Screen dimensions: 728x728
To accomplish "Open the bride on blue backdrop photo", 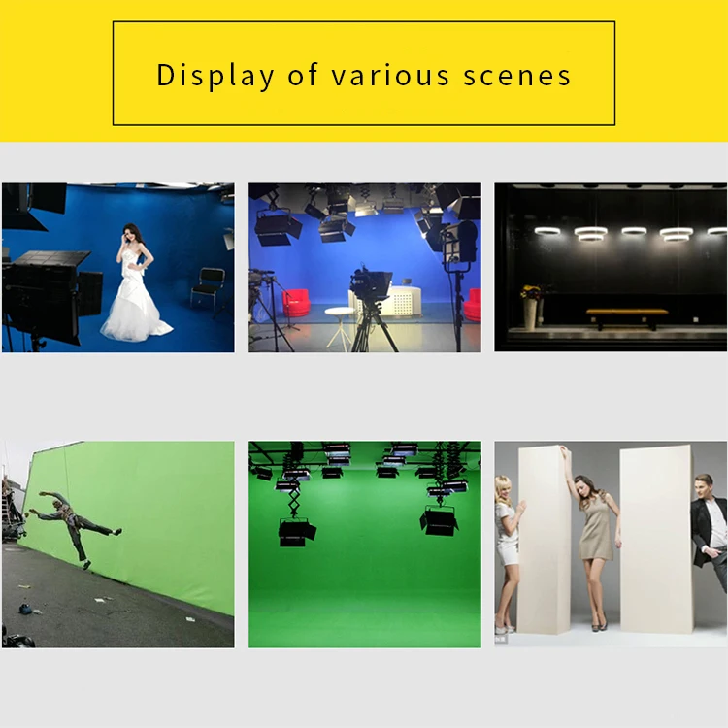I will [117, 268].
